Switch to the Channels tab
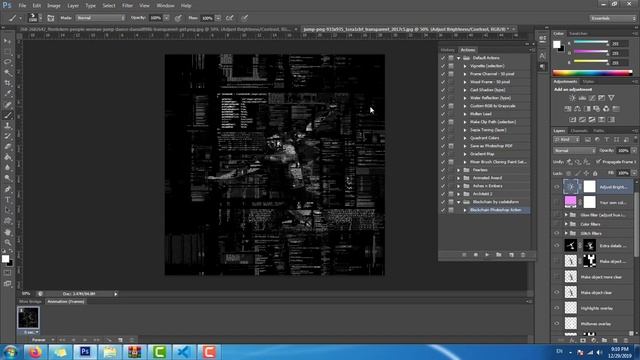 coord(579,131)
